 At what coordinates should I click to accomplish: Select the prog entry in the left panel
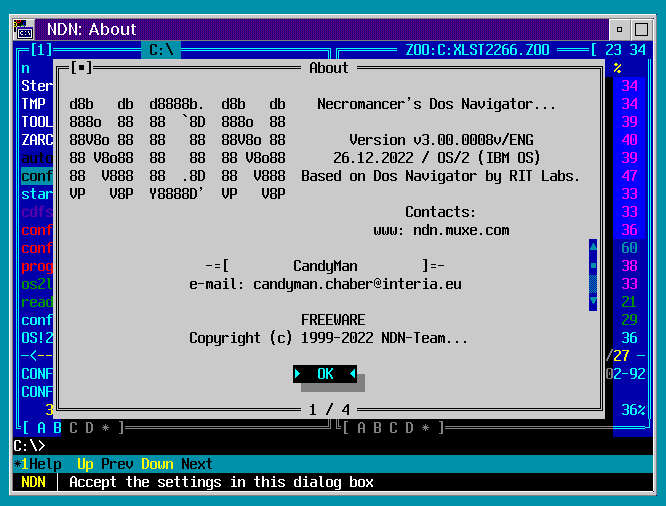[37, 266]
